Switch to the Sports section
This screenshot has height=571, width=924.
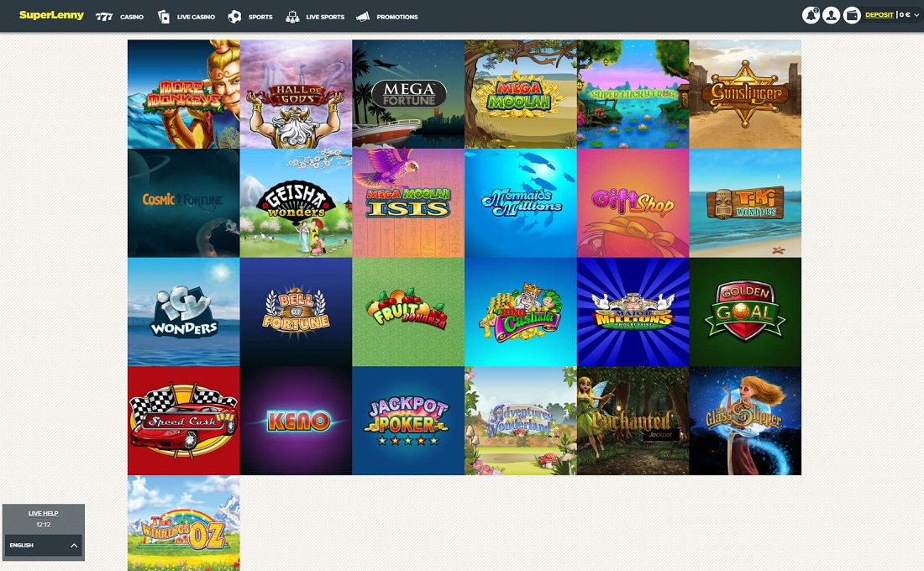click(x=250, y=17)
